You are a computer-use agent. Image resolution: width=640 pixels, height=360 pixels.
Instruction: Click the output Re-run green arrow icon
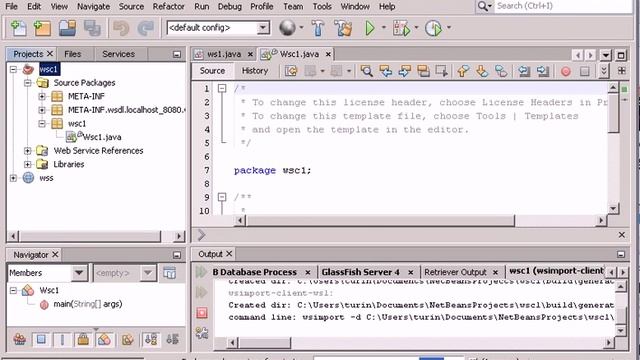pyautogui.click(x=201, y=272)
